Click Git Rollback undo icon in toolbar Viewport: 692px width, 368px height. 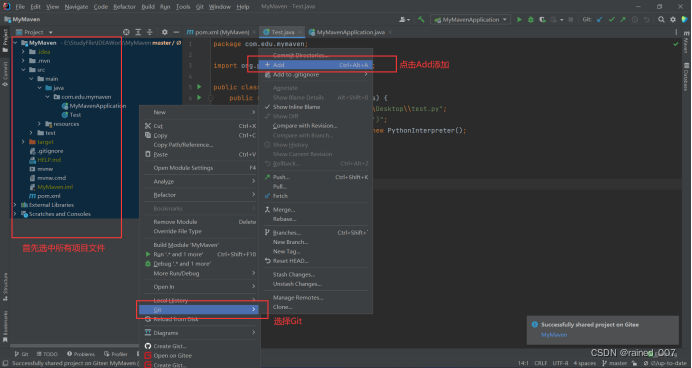[x=647, y=19]
